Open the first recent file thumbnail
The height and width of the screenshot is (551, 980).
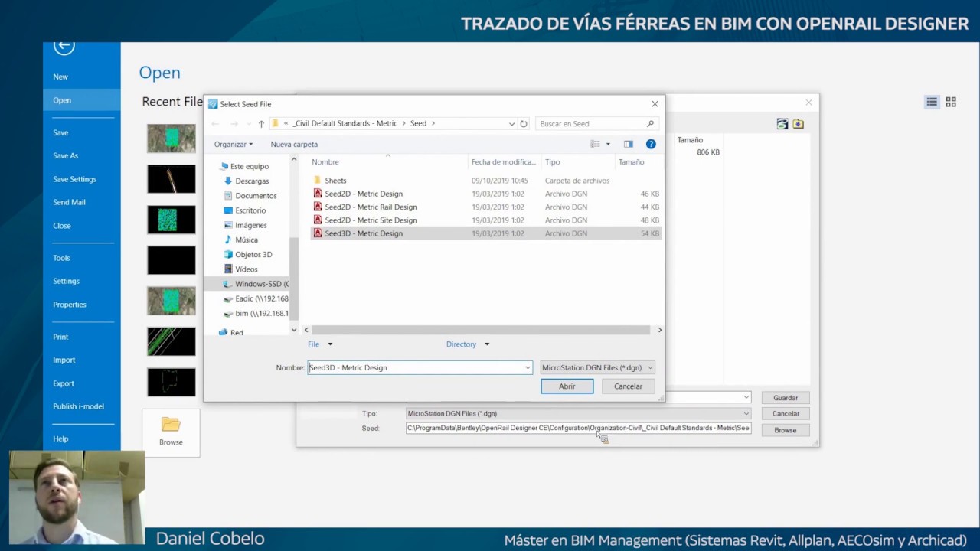point(171,139)
